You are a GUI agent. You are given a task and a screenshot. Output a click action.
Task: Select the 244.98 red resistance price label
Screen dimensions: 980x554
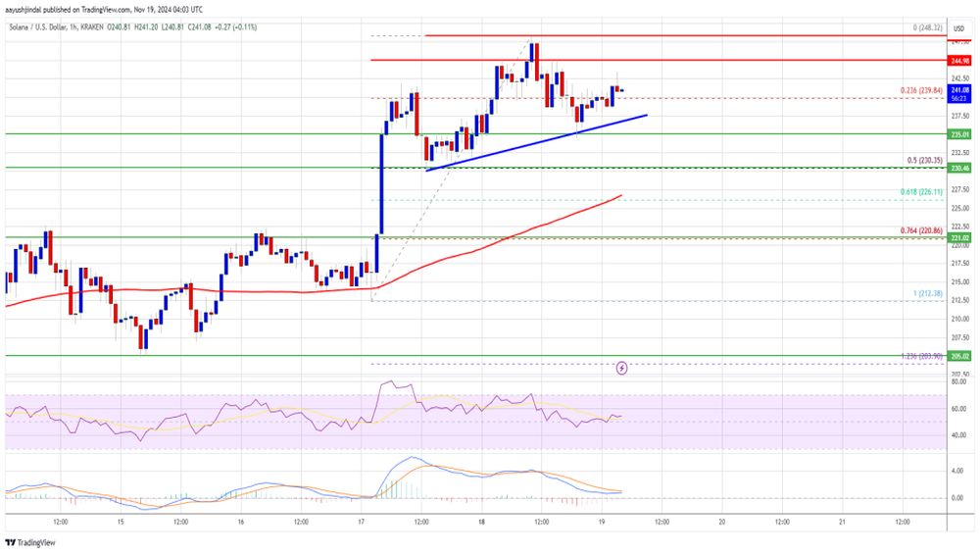pos(959,61)
